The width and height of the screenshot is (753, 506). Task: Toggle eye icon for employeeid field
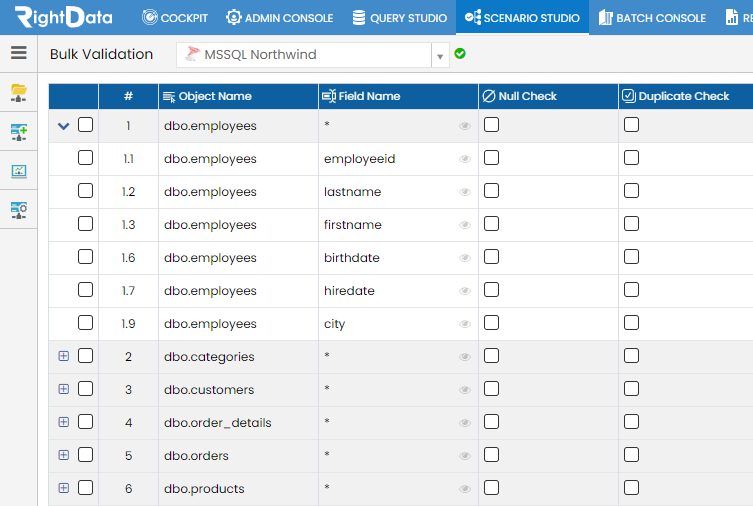point(464,159)
